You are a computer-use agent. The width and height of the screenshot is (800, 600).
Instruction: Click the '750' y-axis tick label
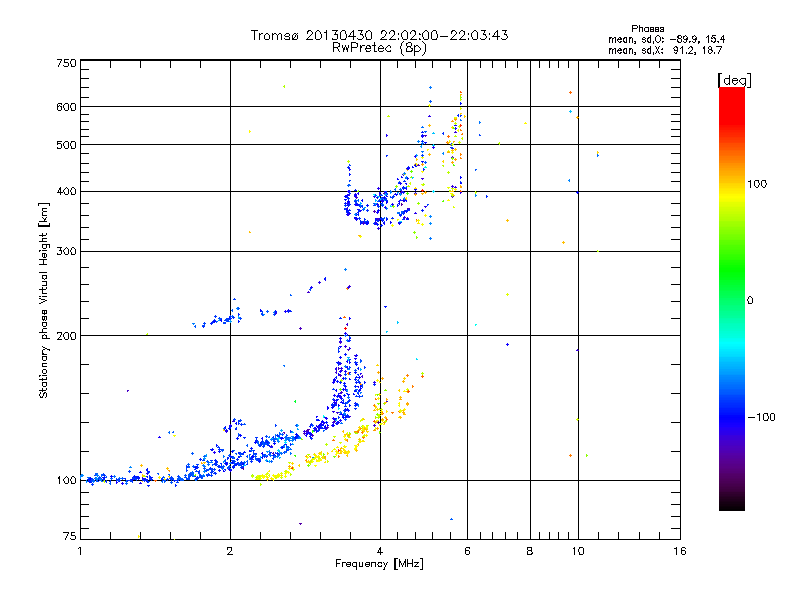(x=66, y=63)
